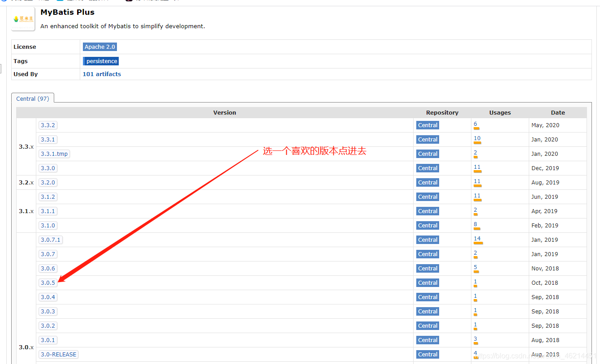Open the 101 artifacts link
Image resolution: width=600 pixels, height=364 pixels.
(102, 74)
